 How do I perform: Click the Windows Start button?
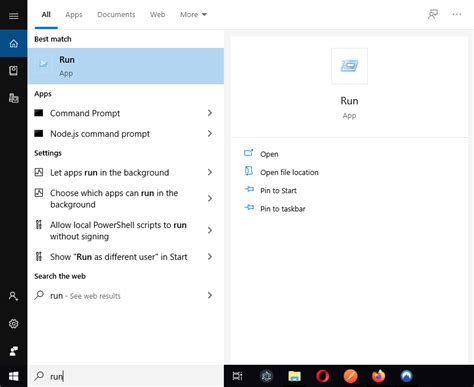[13, 376]
